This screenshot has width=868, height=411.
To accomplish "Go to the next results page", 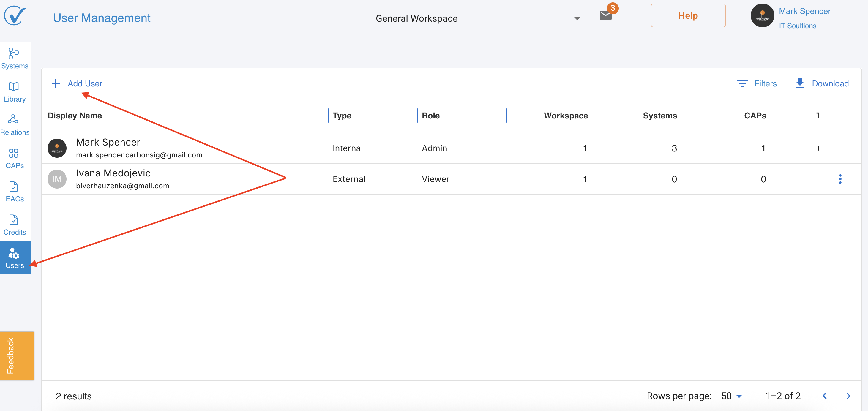I will point(848,396).
